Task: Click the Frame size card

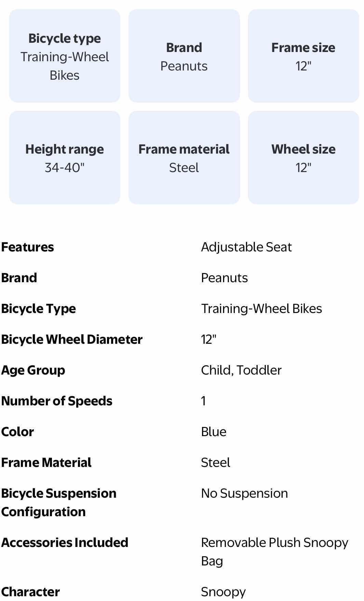Action: tap(303, 56)
